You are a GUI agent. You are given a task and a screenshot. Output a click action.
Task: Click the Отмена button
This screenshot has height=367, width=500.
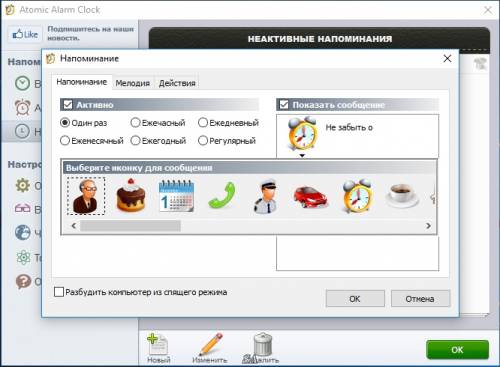(420, 299)
